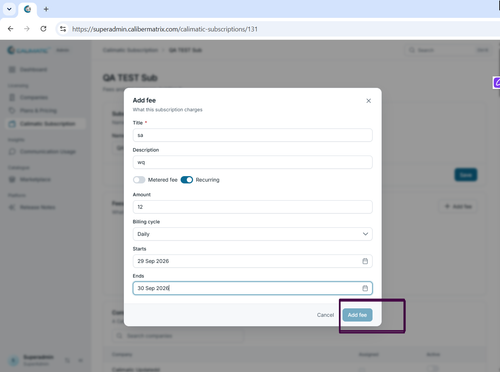The height and width of the screenshot is (372, 500).
Task: View site information icon in address bar
Action: point(63,29)
